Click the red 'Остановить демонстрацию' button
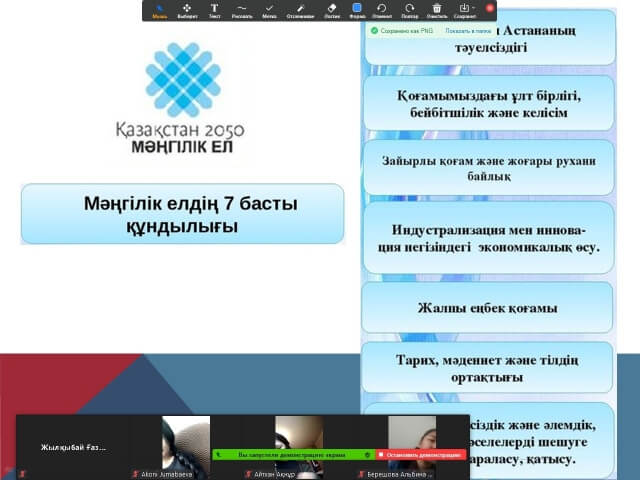The width and height of the screenshot is (640, 480). coord(421,455)
